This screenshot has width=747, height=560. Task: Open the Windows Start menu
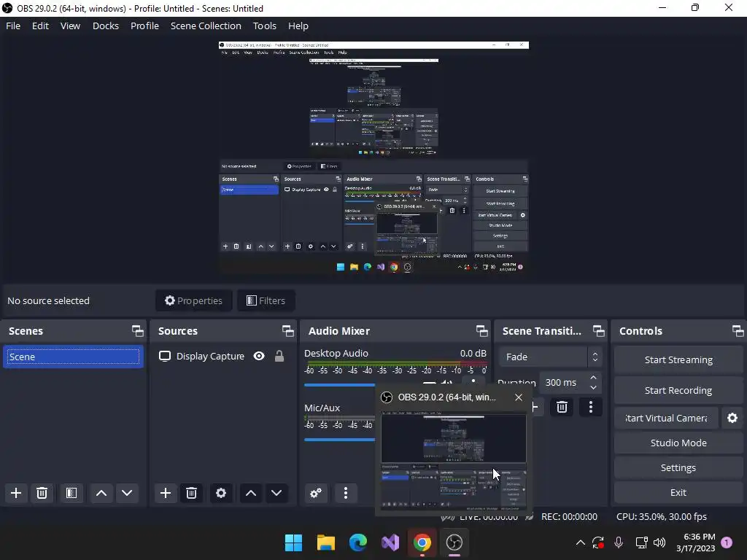[x=293, y=542]
